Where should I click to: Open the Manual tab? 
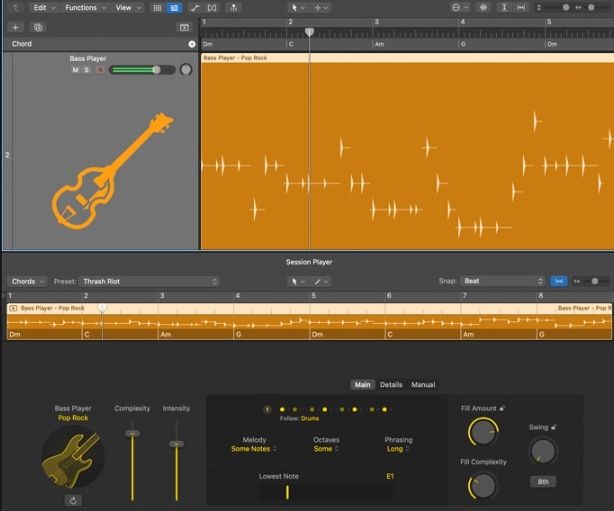pos(423,384)
